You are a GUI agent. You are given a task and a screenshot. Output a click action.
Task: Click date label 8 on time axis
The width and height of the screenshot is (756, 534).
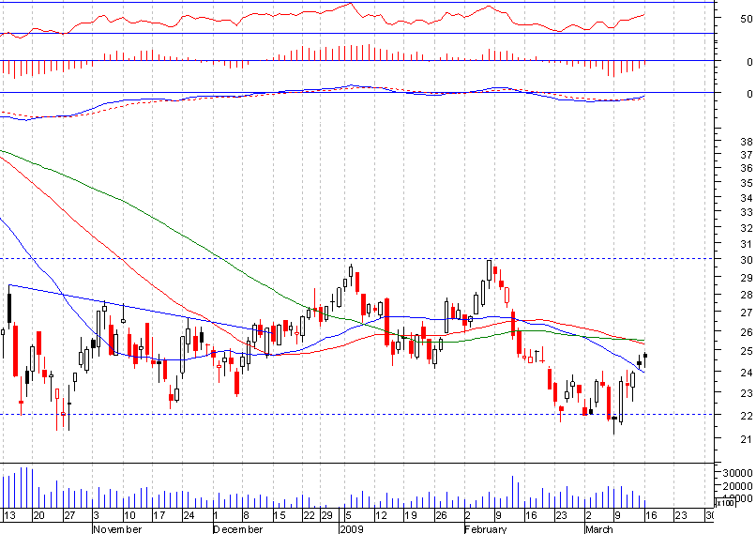(247, 515)
